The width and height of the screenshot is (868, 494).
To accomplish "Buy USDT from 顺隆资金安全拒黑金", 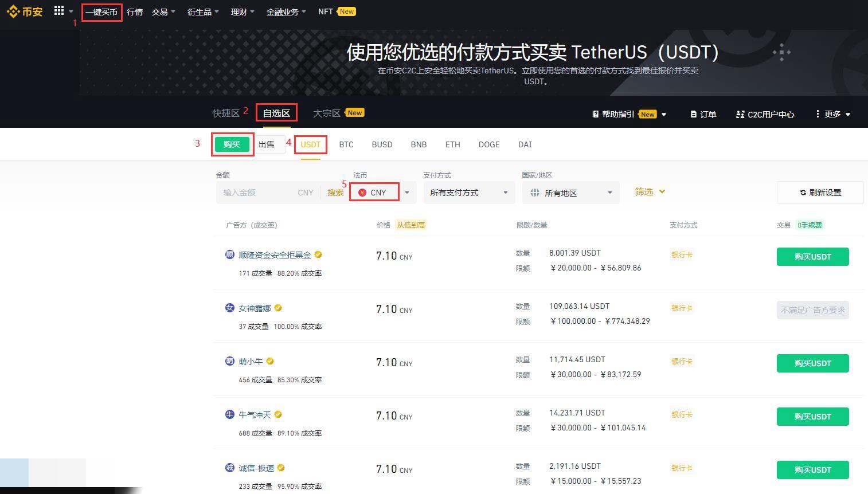I will [813, 257].
